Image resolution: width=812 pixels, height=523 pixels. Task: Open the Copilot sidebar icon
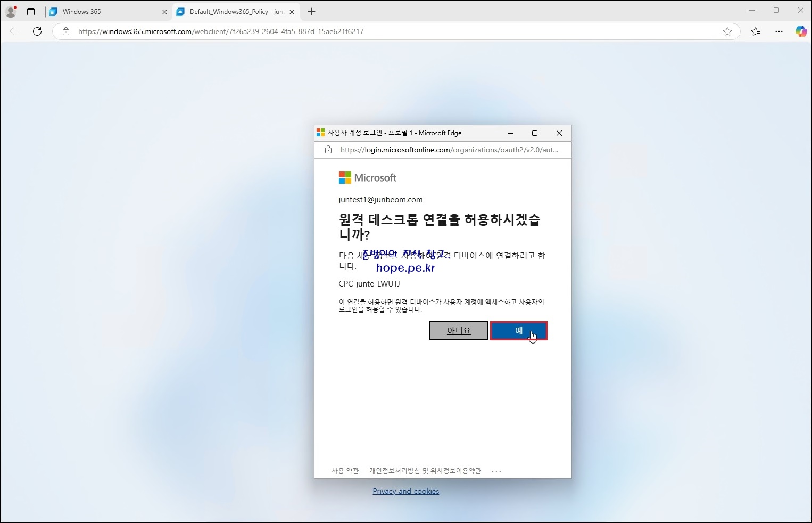[801, 31]
